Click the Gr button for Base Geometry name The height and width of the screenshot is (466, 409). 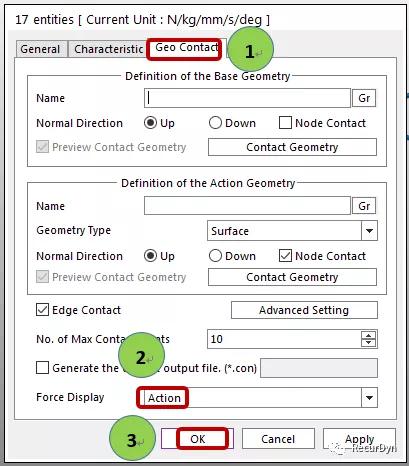364,98
